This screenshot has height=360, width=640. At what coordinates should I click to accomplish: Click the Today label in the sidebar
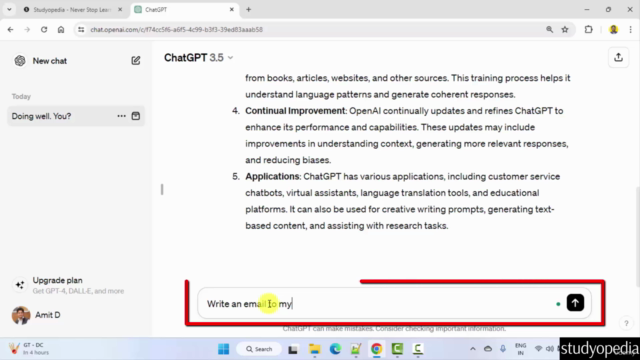[x=21, y=96]
